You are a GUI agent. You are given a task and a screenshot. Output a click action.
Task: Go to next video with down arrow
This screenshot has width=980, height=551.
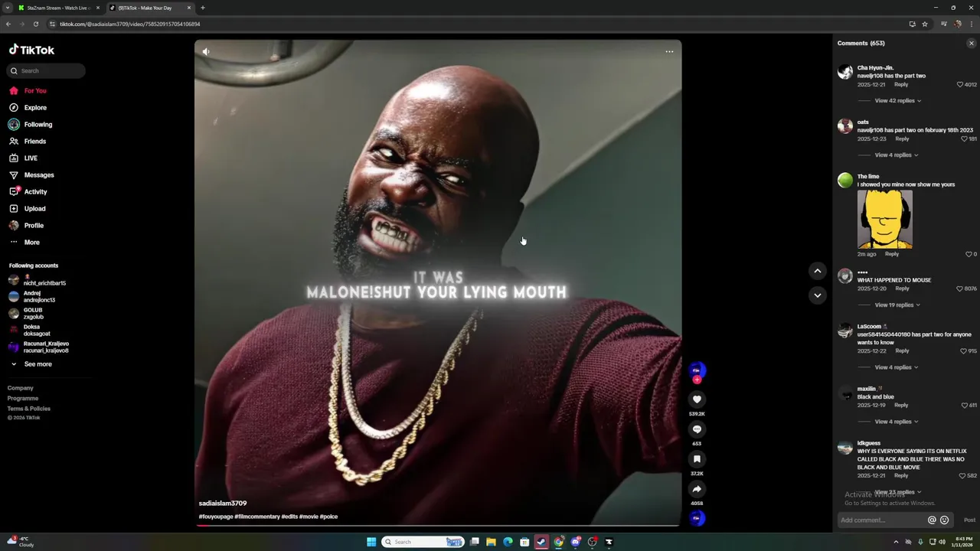(x=818, y=295)
